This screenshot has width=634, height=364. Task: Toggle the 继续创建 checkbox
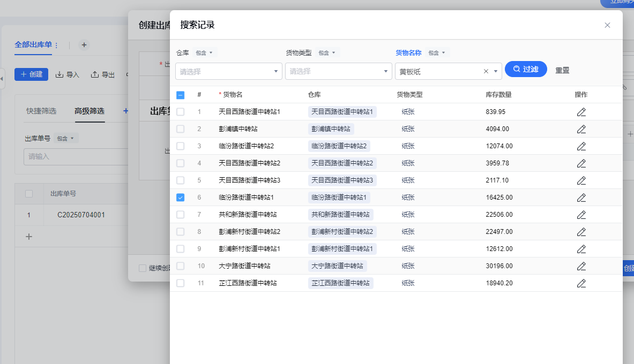(x=143, y=268)
